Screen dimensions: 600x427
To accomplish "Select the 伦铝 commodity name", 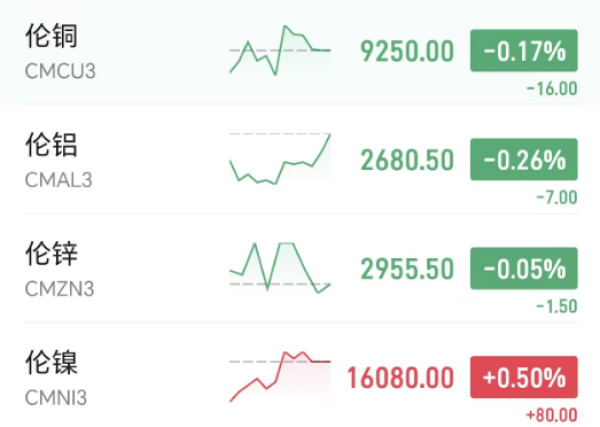I will click(51, 146).
